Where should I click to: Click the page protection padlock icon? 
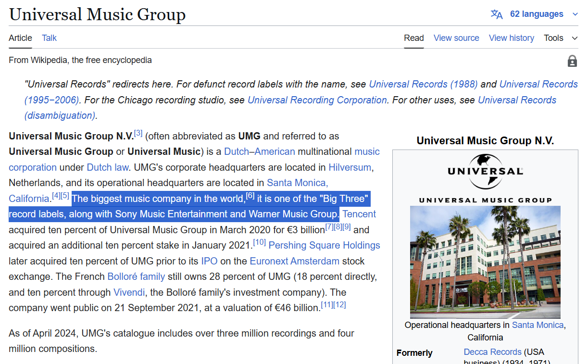point(572,61)
